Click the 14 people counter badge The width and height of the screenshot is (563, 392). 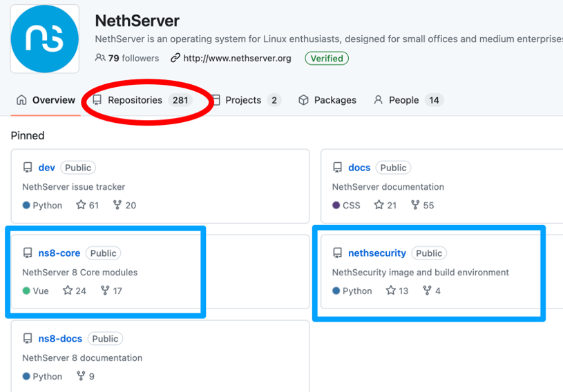[x=434, y=100]
